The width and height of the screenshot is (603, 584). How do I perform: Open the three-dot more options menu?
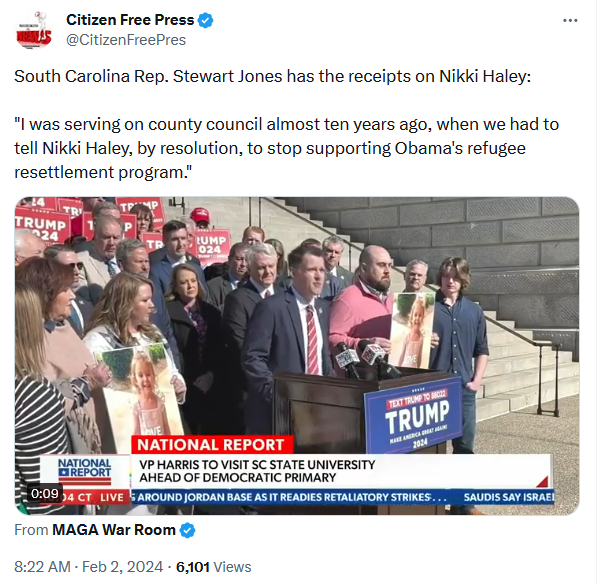[x=570, y=20]
